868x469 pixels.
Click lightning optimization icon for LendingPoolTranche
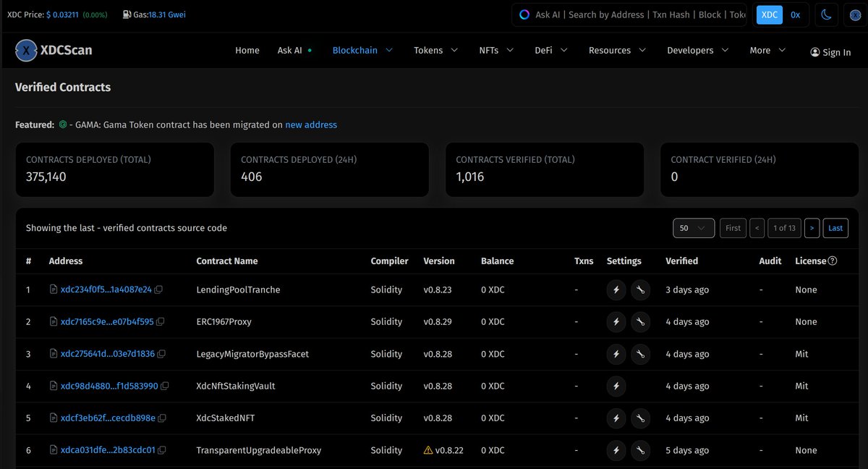coord(616,290)
